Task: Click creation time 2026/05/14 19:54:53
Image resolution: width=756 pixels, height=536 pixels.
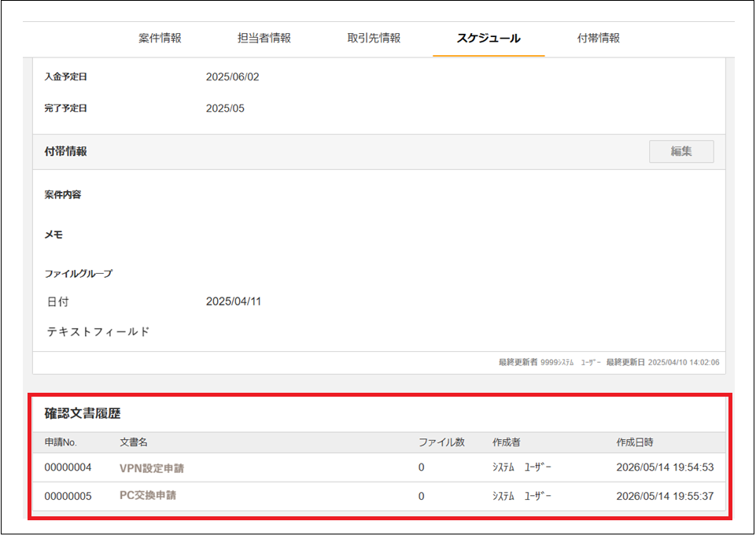Action: coord(665,468)
